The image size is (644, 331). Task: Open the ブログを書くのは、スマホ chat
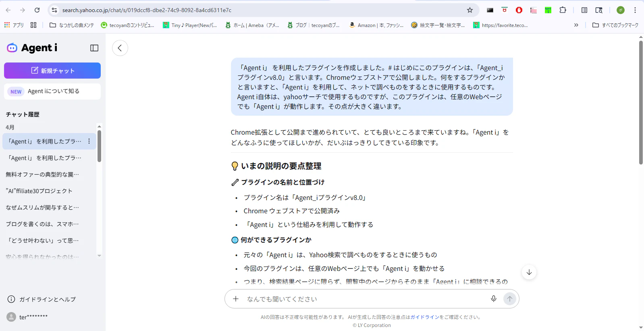50,224
